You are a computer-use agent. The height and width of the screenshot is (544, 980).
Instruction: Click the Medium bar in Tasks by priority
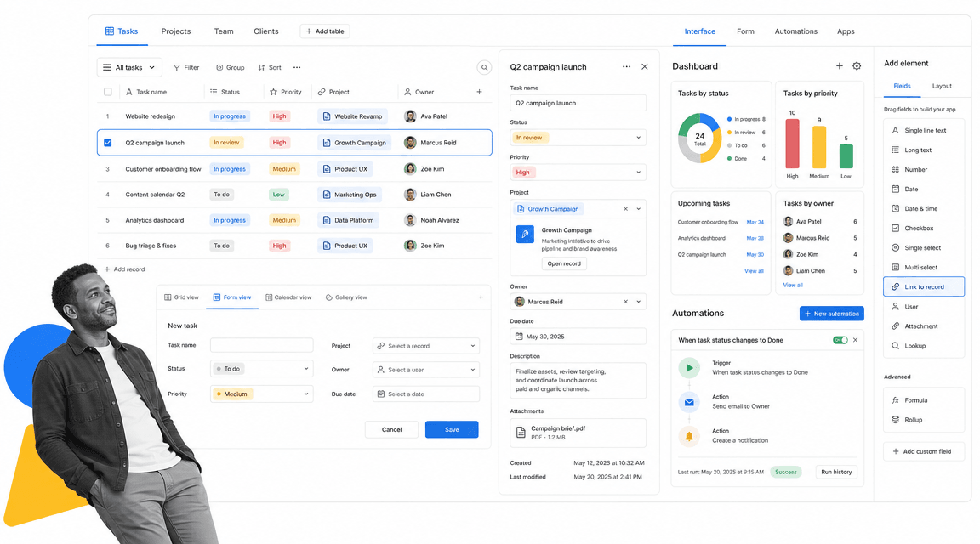click(818, 147)
